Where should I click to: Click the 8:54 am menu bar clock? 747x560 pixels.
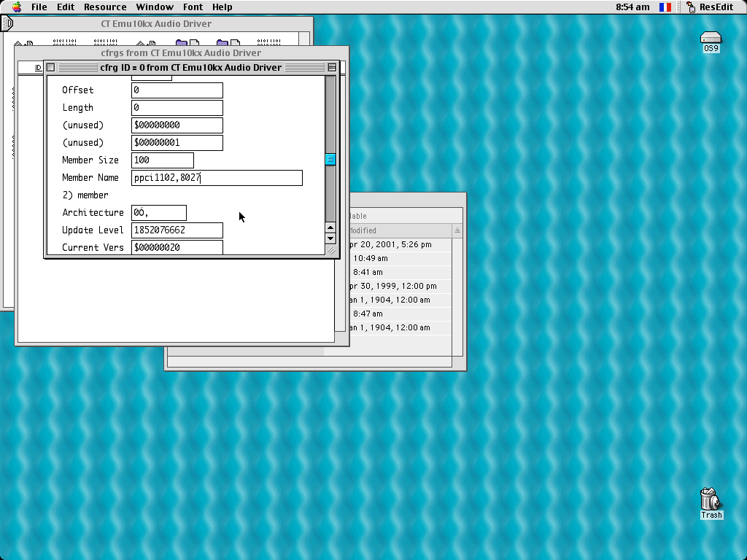(x=632, y=7)
